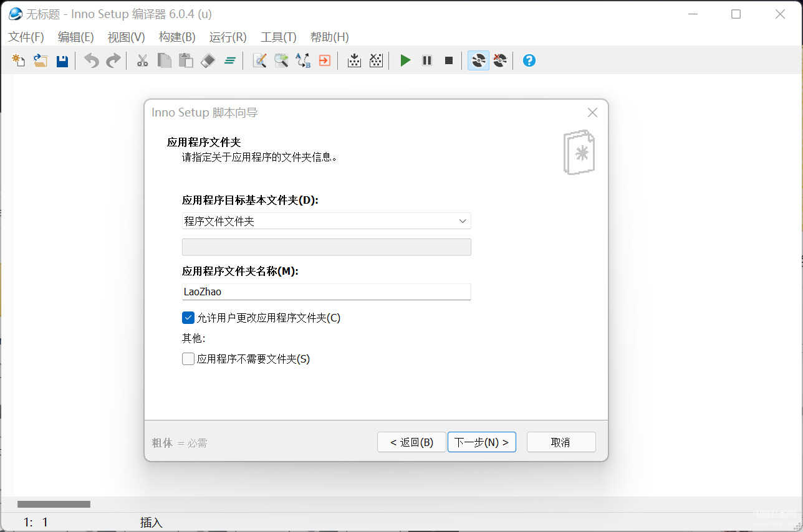Click the 应用程序目标基本文件夹(D): label
803x532 pixels.
pyautogui.click(x=250, y=201)
